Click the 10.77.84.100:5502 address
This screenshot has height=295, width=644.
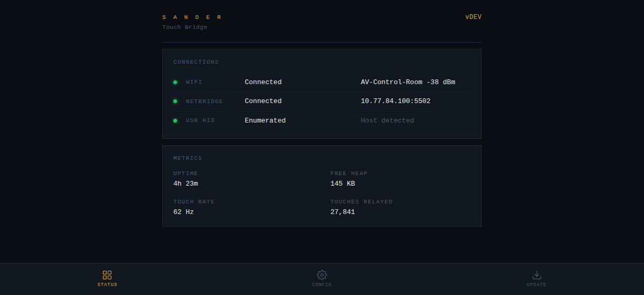[396, 101]
